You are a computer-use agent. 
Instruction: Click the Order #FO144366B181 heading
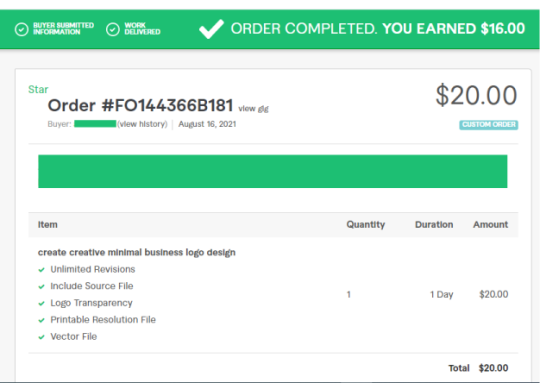coord(141,105)
